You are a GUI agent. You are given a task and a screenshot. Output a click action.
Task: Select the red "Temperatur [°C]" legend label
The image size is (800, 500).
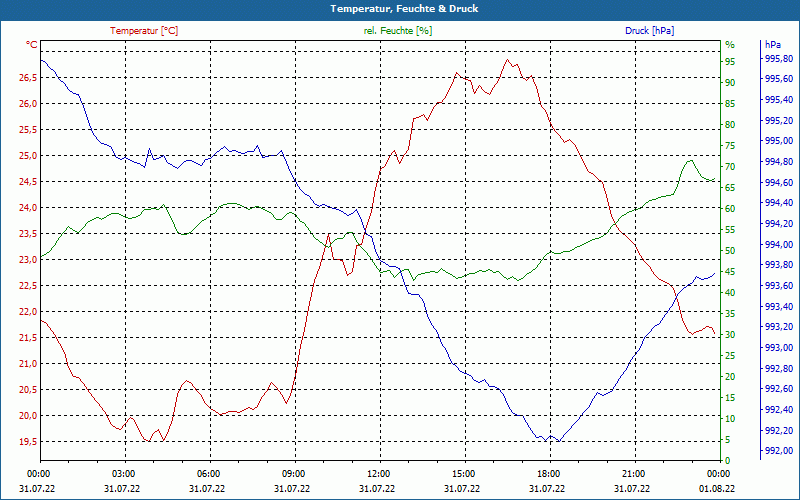144,31
